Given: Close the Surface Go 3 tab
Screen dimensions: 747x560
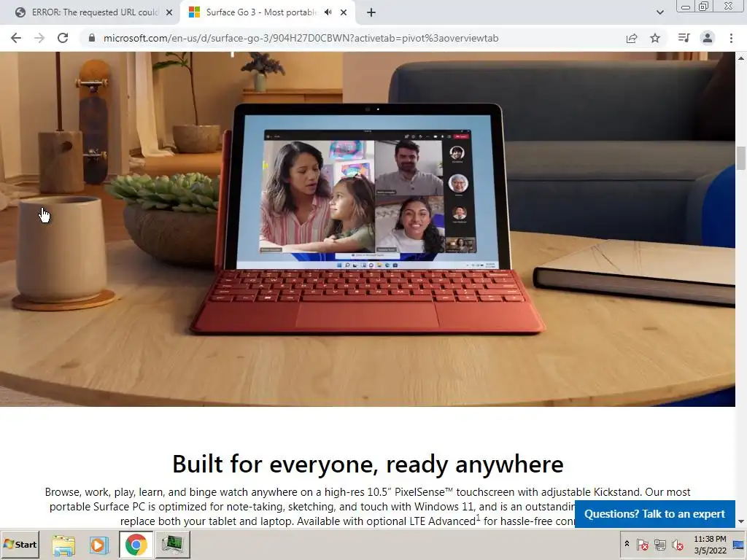Looking at the screenshot, I should tap(344, 12).
